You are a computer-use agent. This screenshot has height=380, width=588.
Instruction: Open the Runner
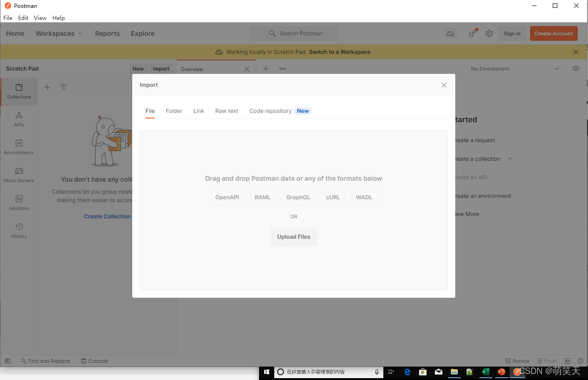coord(517,361)
